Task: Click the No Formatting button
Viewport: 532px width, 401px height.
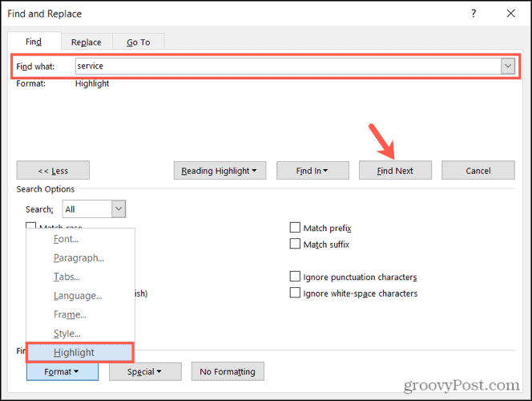Action: [x=228, y=371]
